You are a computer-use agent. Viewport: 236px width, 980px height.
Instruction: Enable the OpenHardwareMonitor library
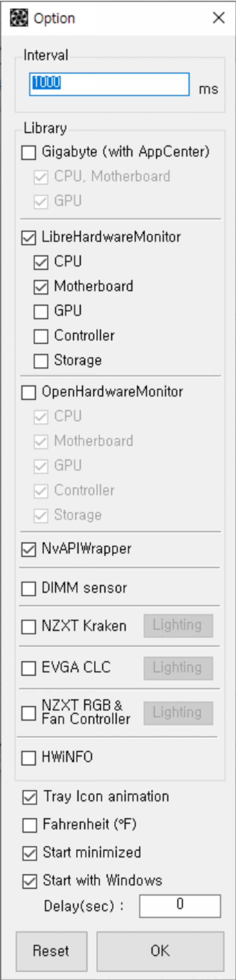(x=29, y=393)
